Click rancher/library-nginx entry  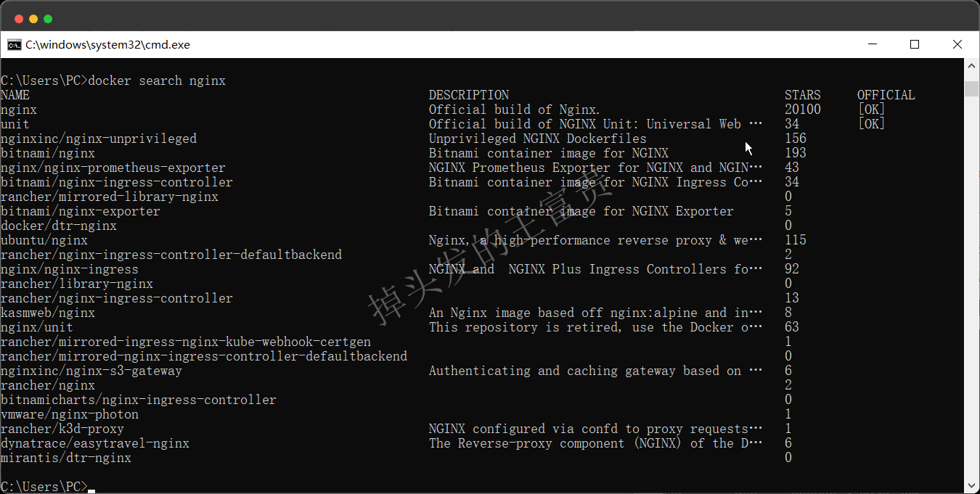pos(77,284)
